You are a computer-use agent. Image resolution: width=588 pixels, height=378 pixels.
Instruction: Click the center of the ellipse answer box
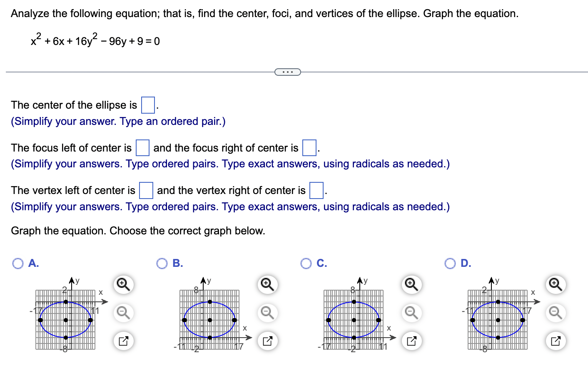pos(148,105)
